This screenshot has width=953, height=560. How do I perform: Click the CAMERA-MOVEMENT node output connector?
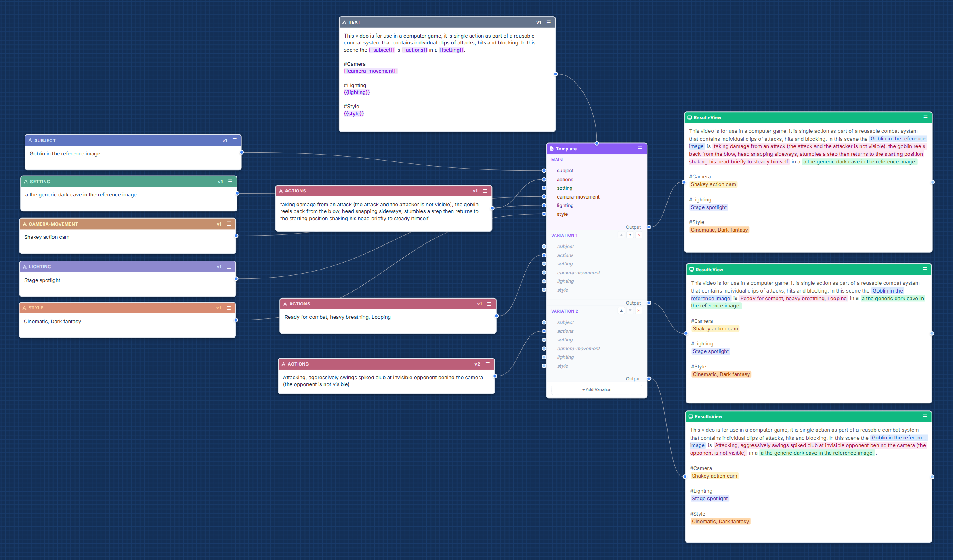(236, 236)
